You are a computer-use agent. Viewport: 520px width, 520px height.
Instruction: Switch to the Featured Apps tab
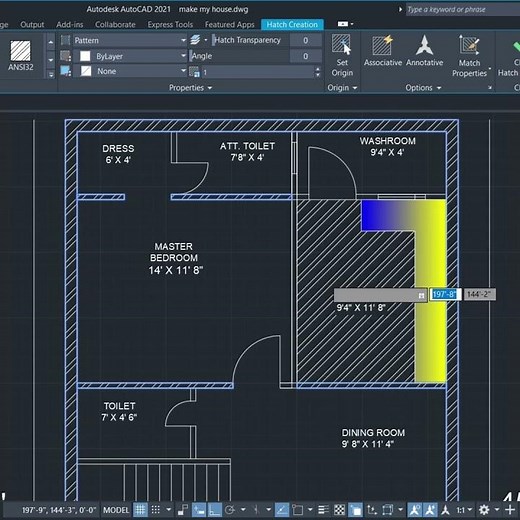[230, 24]
